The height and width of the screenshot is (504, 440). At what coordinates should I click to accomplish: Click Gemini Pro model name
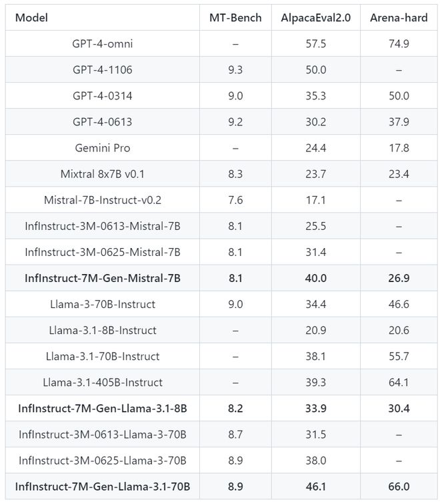[x=102, y=148]
